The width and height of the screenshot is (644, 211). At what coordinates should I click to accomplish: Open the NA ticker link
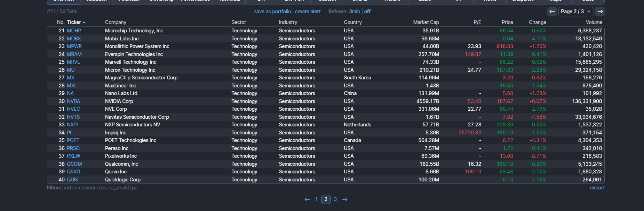tap(70, 93)
